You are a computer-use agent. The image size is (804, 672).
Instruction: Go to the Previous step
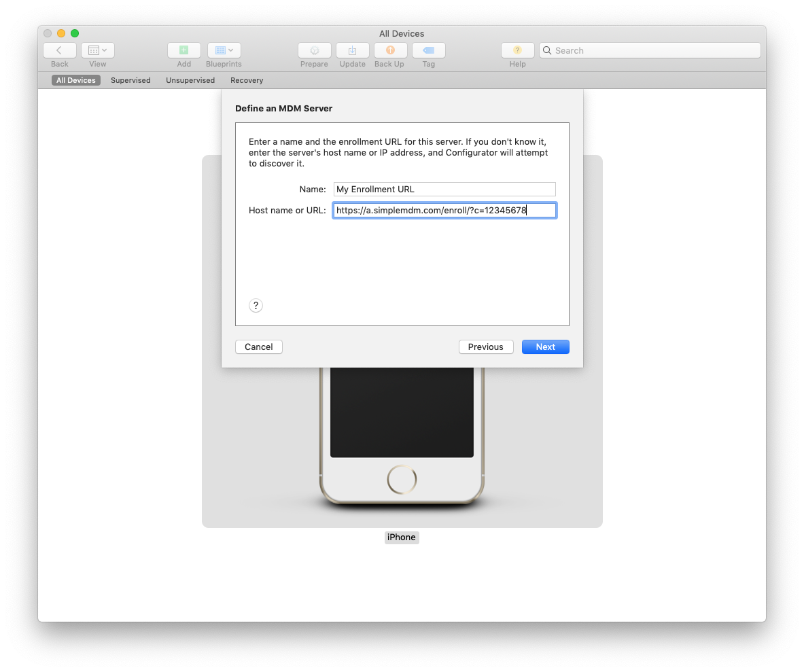click(485, 347)
